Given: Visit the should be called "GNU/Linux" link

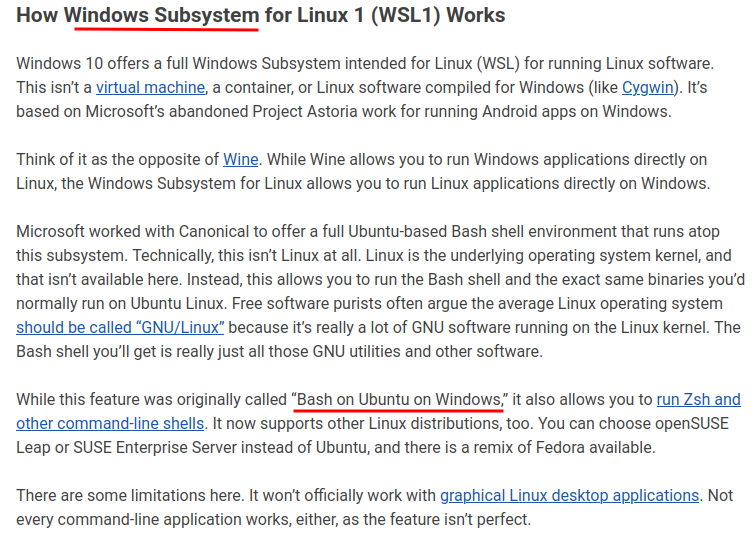Looking at the screenshot, I should [x=120, y=327].
